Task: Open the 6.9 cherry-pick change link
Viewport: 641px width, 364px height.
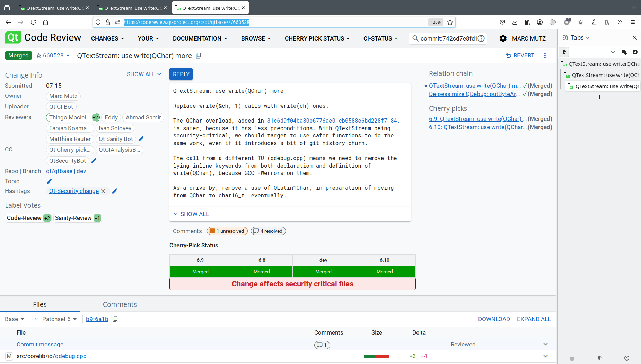Action: [x=477, y=119]
